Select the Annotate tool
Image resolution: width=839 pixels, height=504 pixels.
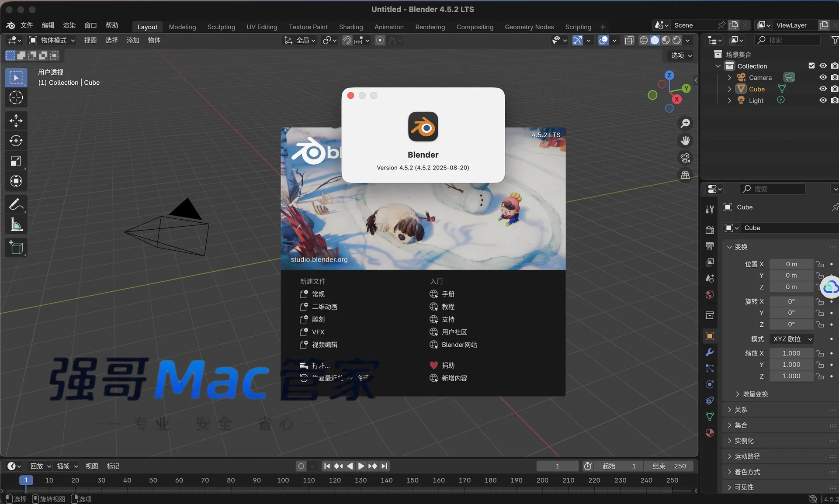[16, 204]
